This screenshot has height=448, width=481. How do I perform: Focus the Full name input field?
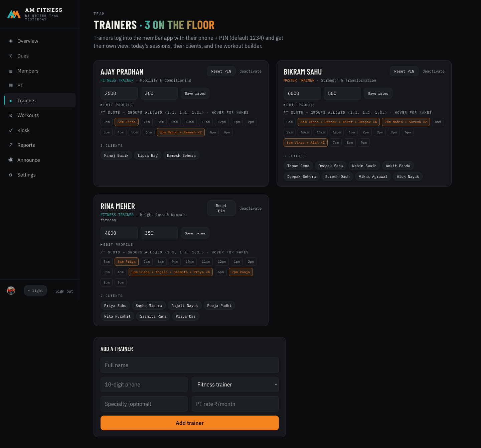pos(190,365)
